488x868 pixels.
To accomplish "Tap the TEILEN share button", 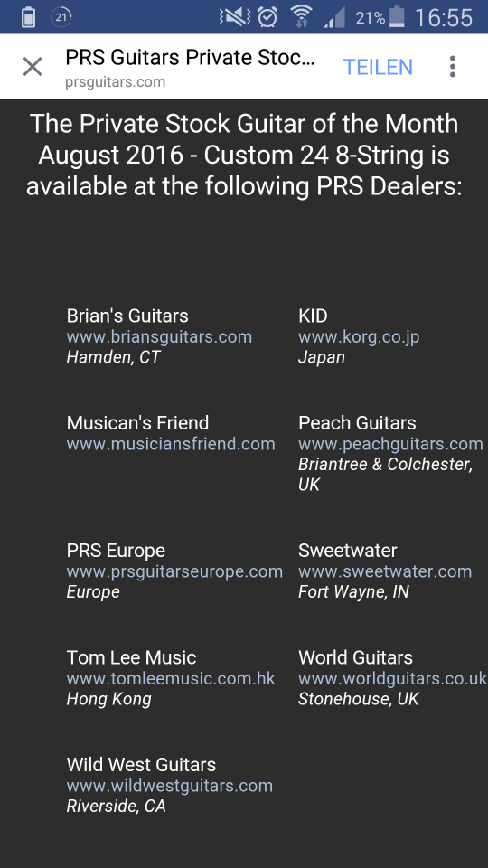I will 378,67.
